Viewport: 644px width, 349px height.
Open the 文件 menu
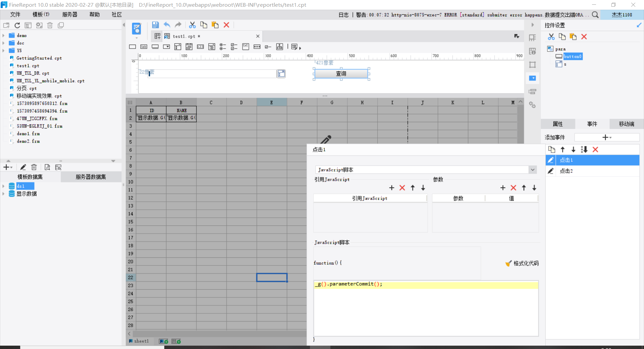(15, 14)
